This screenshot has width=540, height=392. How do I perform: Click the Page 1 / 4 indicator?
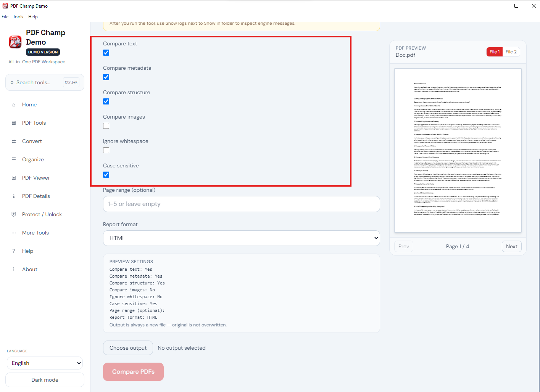coord(458,247)
